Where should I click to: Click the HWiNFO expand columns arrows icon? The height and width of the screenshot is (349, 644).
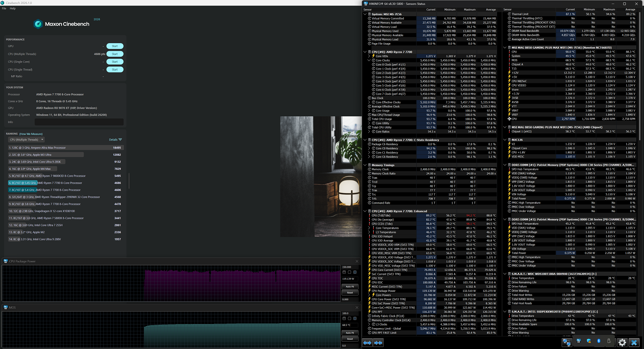tap(367, 343)
